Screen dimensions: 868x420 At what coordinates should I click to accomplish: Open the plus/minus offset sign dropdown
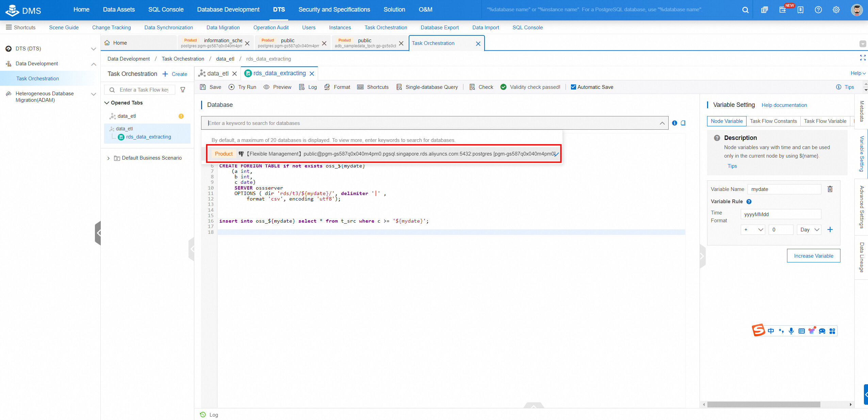(x=753, y=230)
